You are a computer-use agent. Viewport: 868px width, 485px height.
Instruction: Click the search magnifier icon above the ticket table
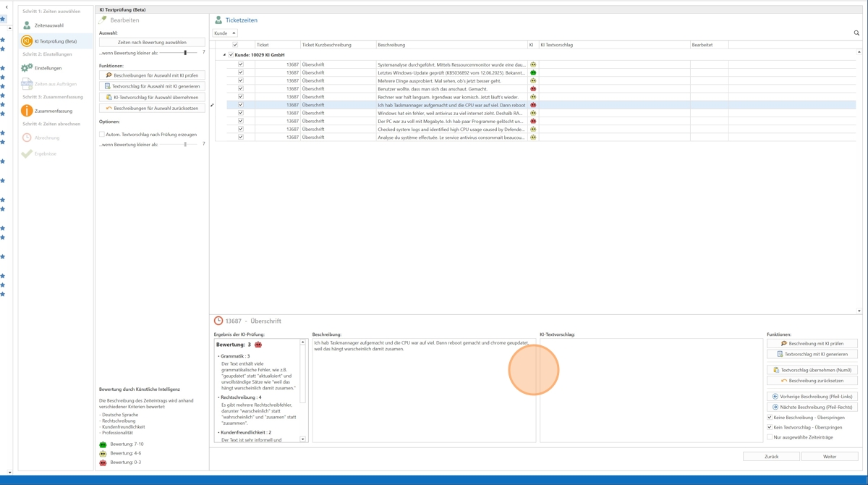coord(856,33)
